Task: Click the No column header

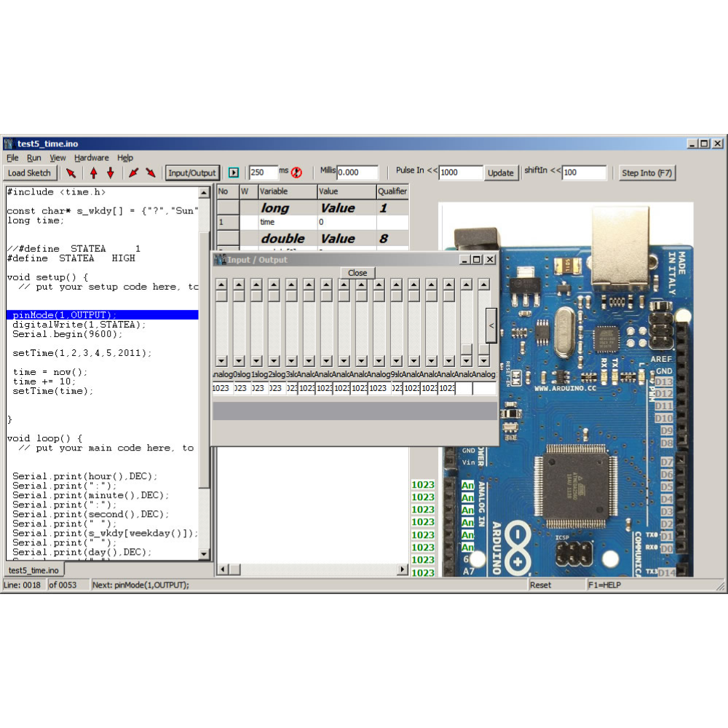Action: click(228, 191)
